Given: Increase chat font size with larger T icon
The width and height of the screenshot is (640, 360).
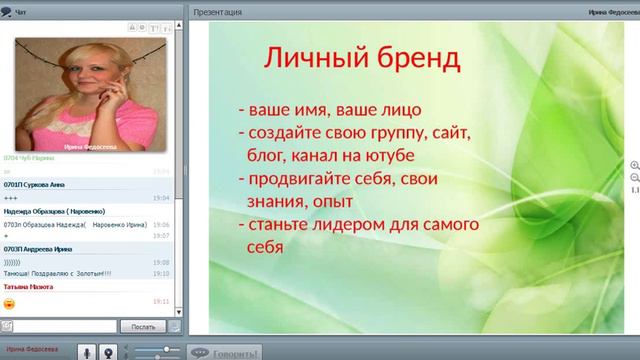Looking at the screenshot, I should point(154,28).
